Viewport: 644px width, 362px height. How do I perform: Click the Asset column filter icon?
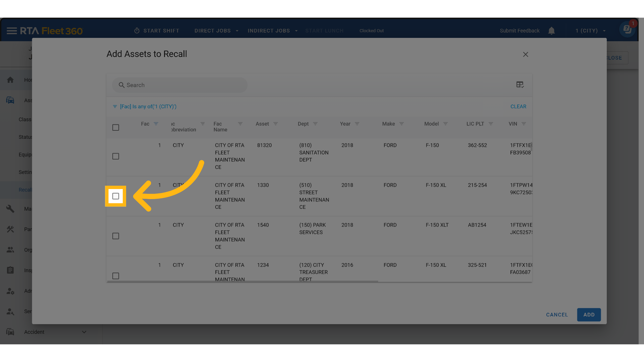point(275,124)
